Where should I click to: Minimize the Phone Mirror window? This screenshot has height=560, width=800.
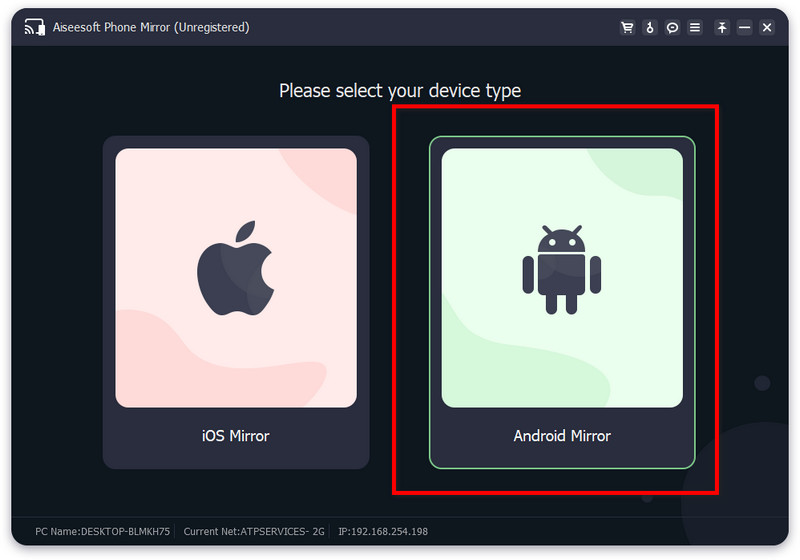[745, 28]
